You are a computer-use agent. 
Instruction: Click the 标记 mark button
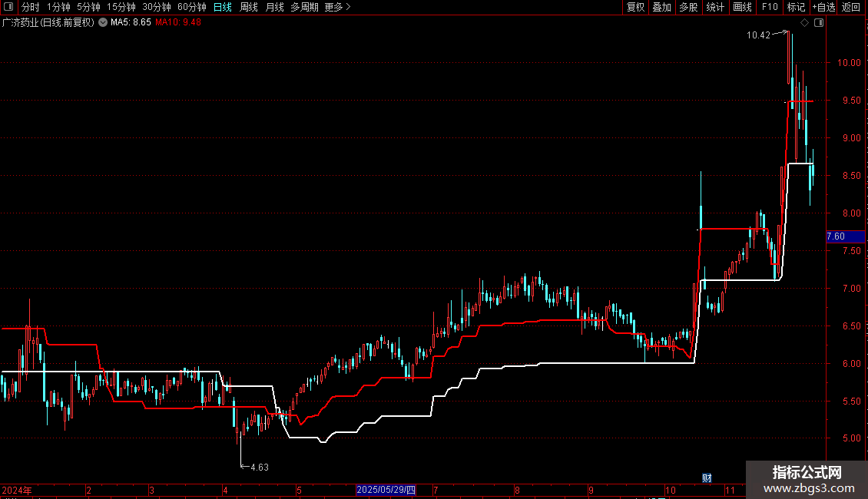(x=796, y=7)
